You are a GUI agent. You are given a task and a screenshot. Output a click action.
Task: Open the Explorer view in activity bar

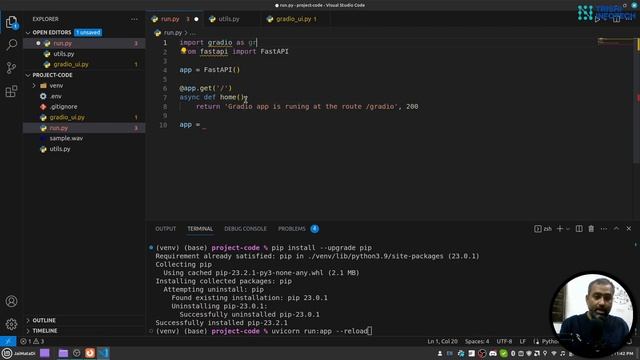tap(11, 22)
